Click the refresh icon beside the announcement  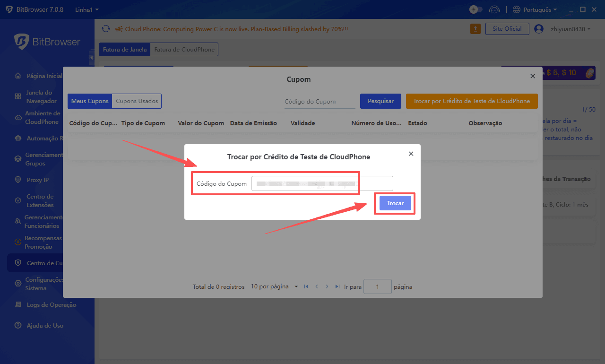tap(106, 29)
